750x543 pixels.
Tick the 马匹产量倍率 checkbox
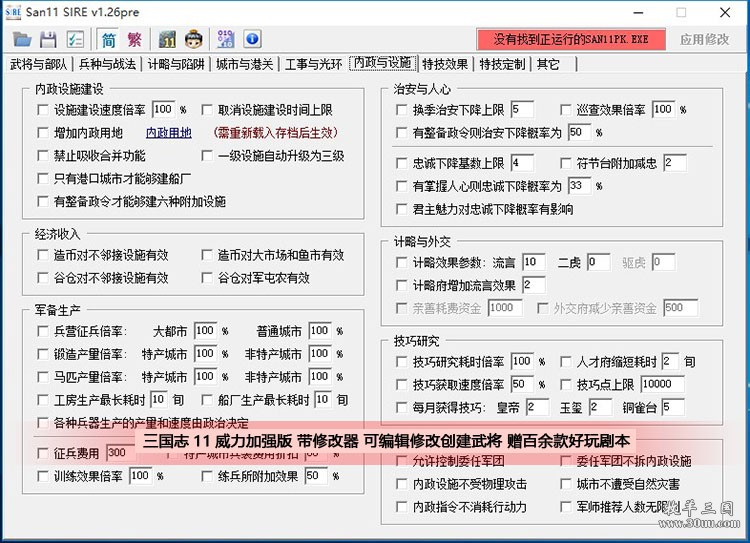43,377
